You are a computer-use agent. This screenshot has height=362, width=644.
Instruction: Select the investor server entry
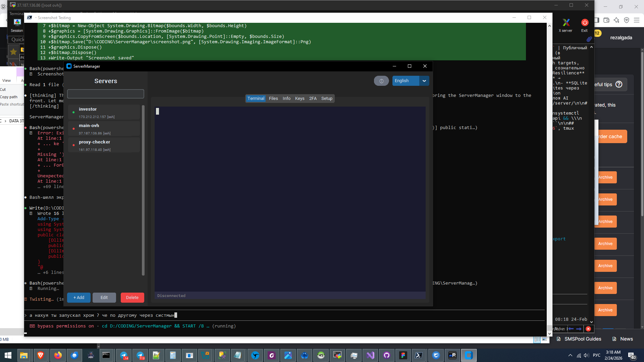[x=104, y=112]
